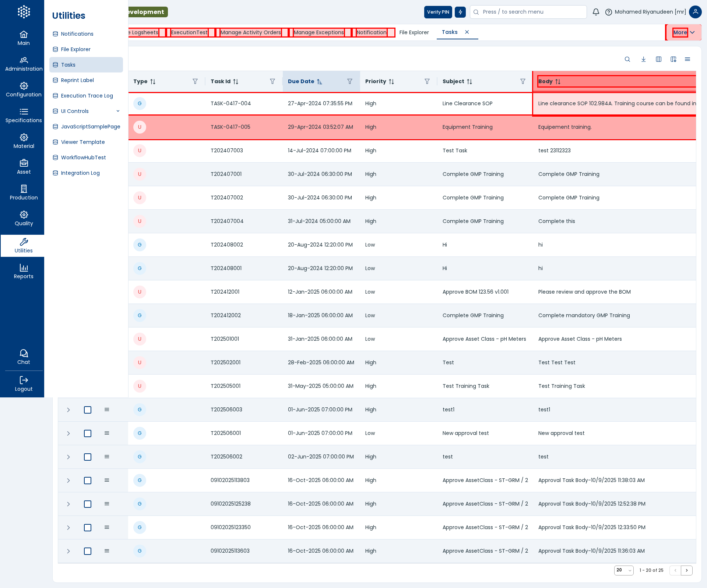The height and width of the screenshot is (588, 707).
Task: Expand the More tabs dropdown
Action: click(x=684, y=32)
